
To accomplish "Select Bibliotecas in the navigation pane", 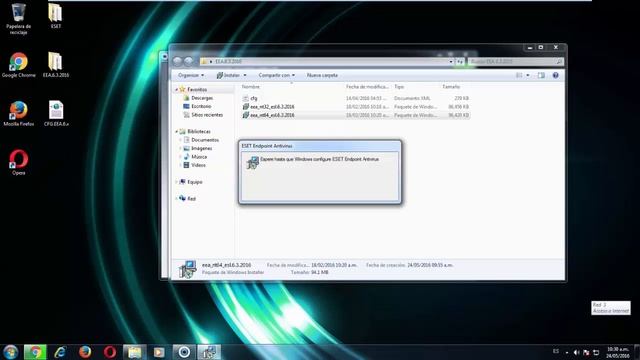I will 199,131.
